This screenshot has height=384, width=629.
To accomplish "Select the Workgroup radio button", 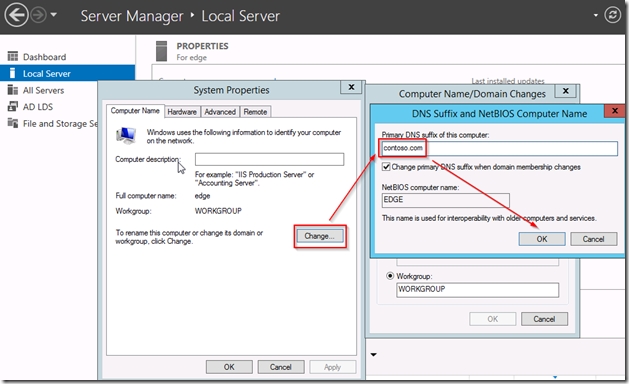I will 390,276.
